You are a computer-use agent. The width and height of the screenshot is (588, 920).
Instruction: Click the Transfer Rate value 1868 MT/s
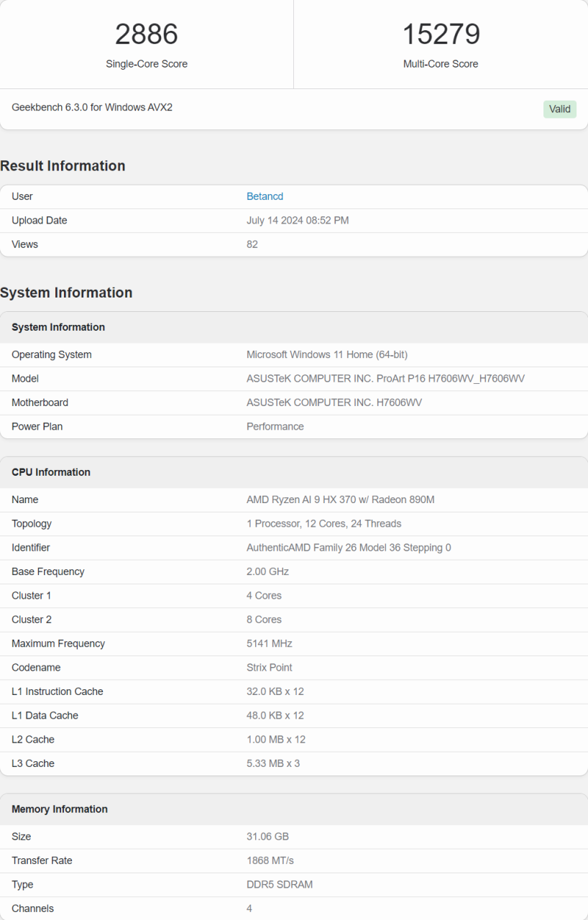tap(270, 860)
